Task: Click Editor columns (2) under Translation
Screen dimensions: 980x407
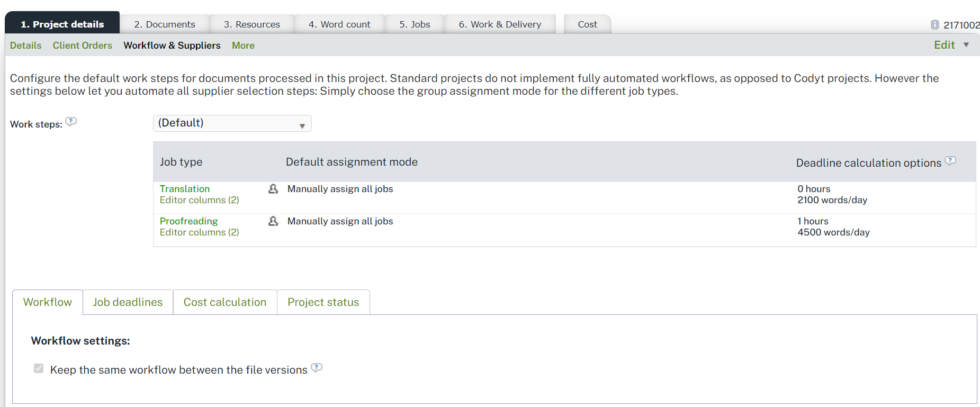Action: point(199,200)
